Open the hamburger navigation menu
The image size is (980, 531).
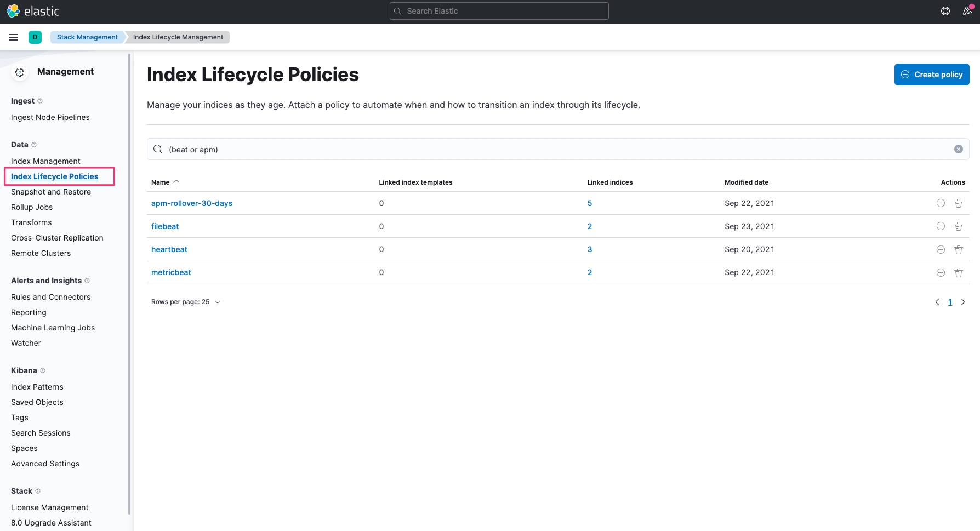(13, 37)
